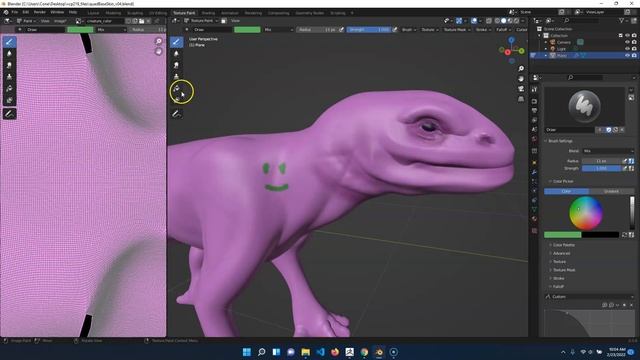Select the Soften tool in 3D viewport toolbar
The height and width of the screenshot is (360, 640).
pyautogui.click(x=176, y=53)
